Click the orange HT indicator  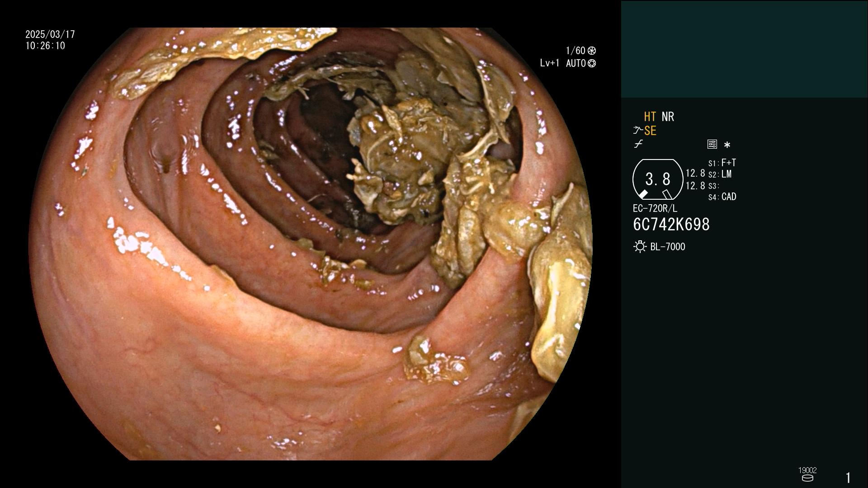pos(650,117)
